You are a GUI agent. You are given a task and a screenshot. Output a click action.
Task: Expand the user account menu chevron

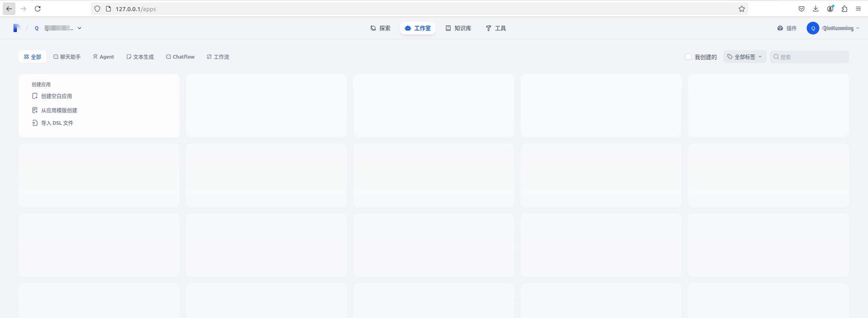coord(858,28)
